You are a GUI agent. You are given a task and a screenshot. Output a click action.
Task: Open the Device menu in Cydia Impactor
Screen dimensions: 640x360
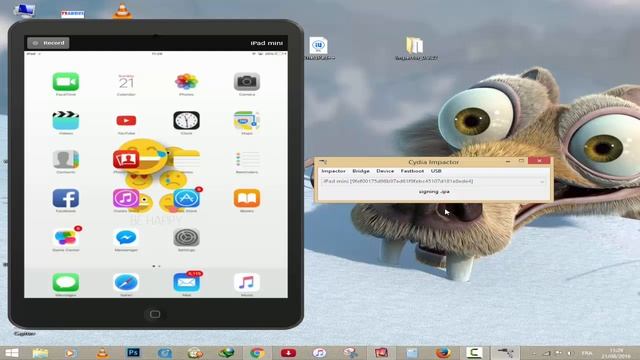[x=385, y=171]
